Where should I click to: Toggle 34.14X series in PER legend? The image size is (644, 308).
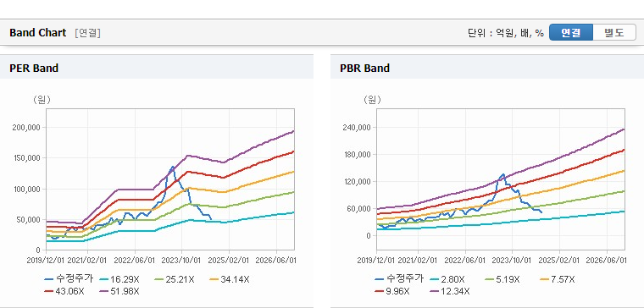229,279
